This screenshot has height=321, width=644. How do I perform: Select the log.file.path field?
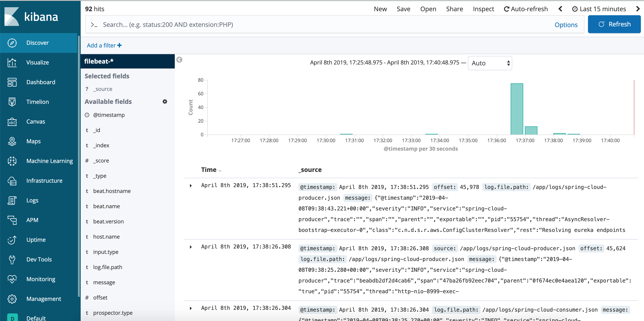click(x=108, y=267)
